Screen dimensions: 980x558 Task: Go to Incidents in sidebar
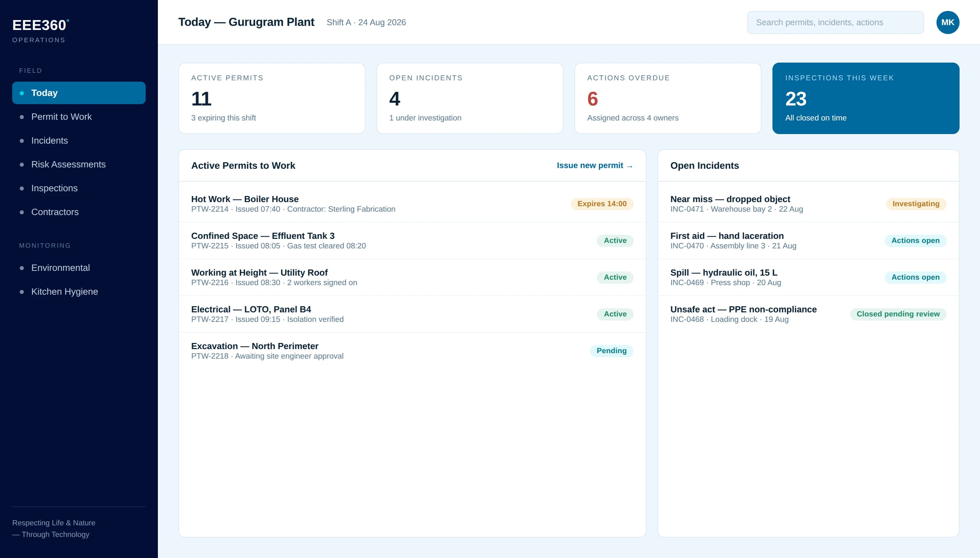[x=79, y=140]
